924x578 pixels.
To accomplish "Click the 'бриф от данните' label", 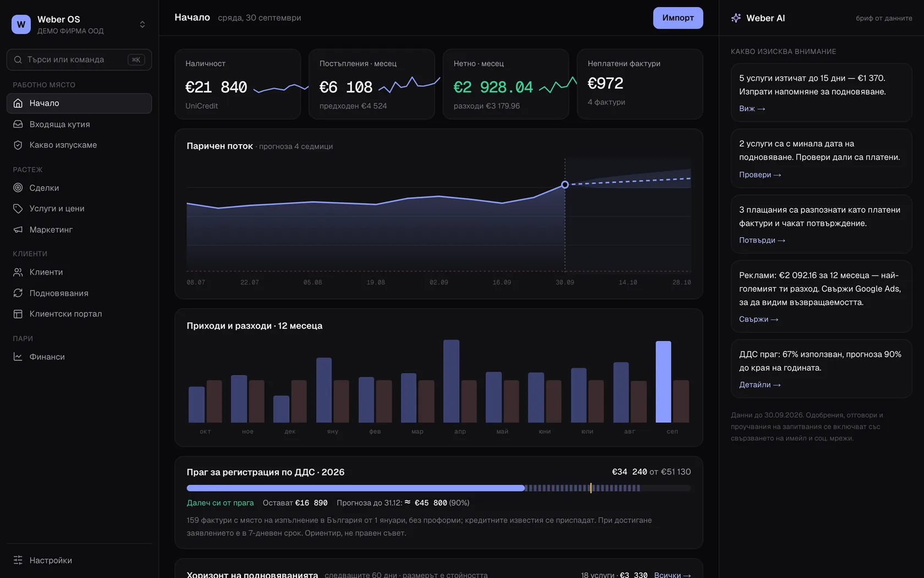I will [884, 18].
